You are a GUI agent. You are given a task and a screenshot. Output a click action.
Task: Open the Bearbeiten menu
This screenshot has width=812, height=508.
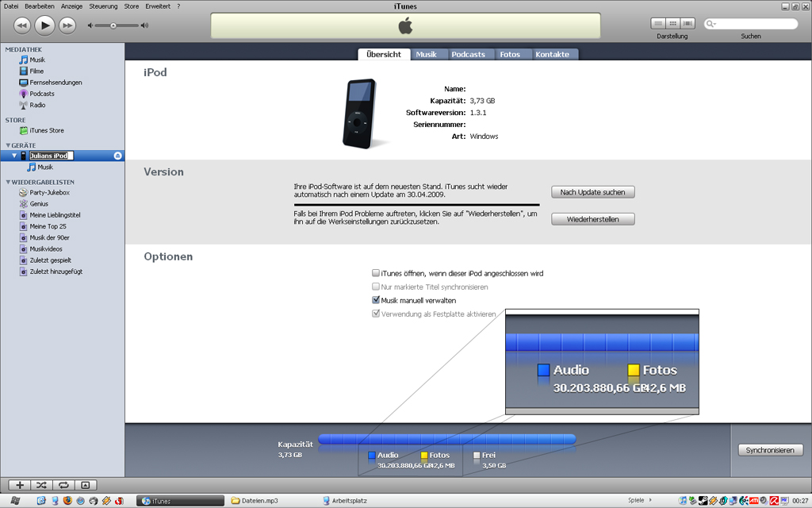pos(40,6)
